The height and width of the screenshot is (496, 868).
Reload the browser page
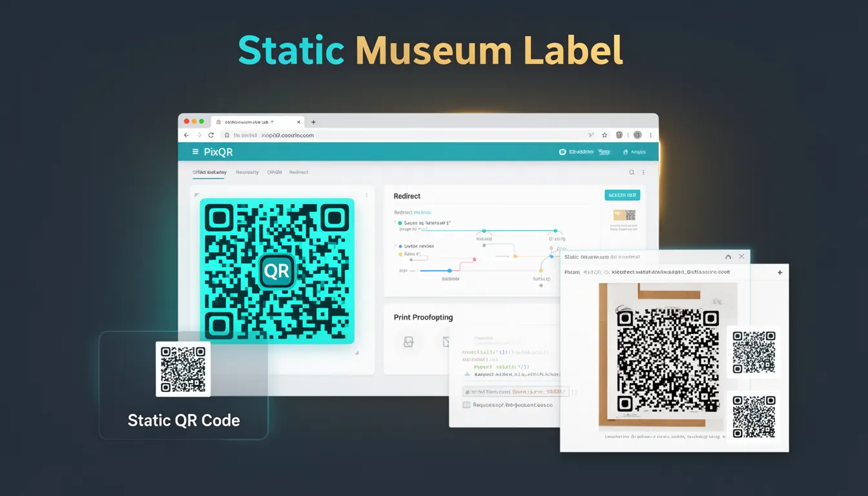click(x=211, y=135)
